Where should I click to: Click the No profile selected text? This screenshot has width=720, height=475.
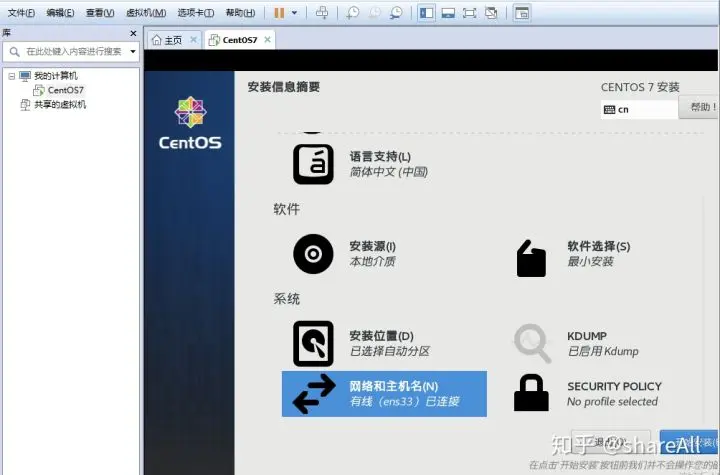613,401
